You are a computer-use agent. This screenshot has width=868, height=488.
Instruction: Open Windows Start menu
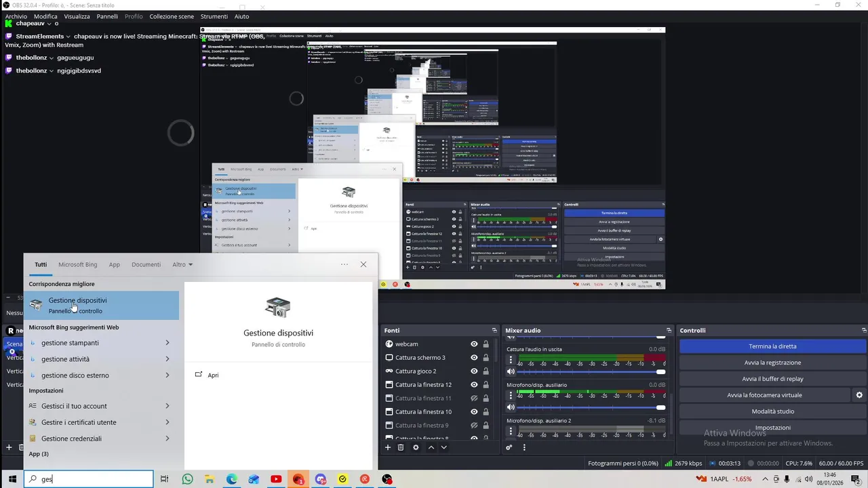click(12, 479)
